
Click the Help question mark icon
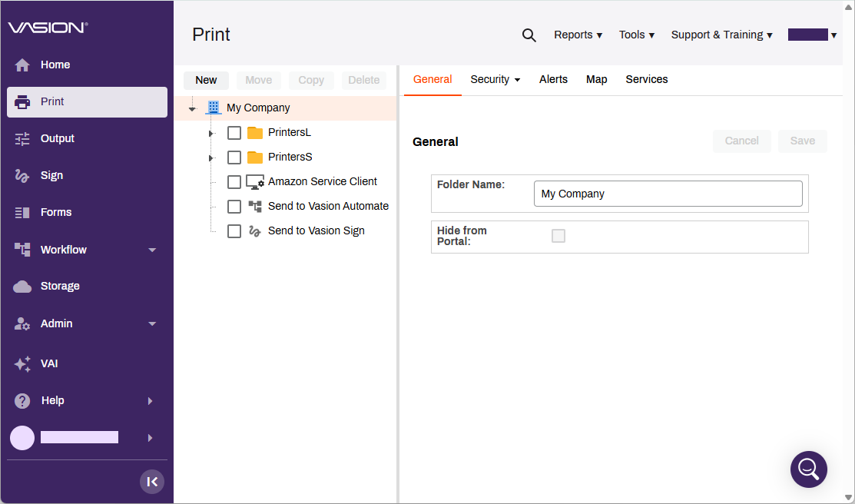pos(22,401)
